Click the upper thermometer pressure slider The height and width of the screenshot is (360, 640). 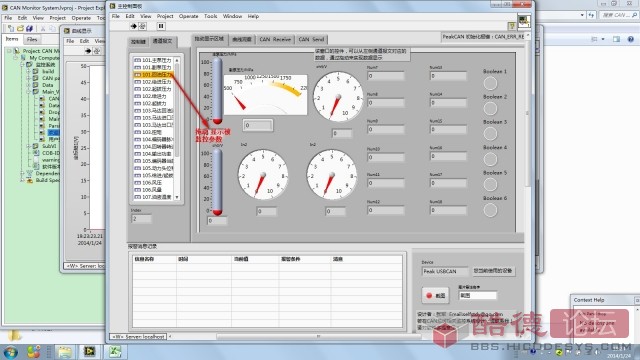217,91
